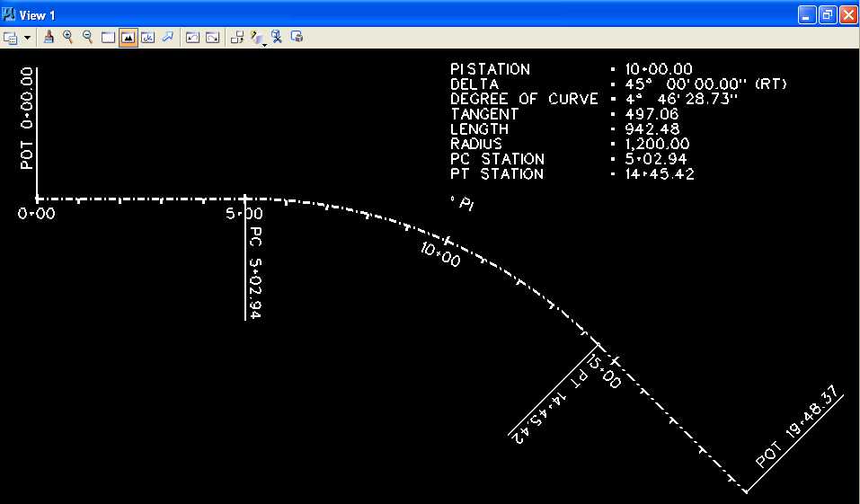This screenshot has width=860, height=504.
Task: Go back with View Previous
Action: (192, 38)
